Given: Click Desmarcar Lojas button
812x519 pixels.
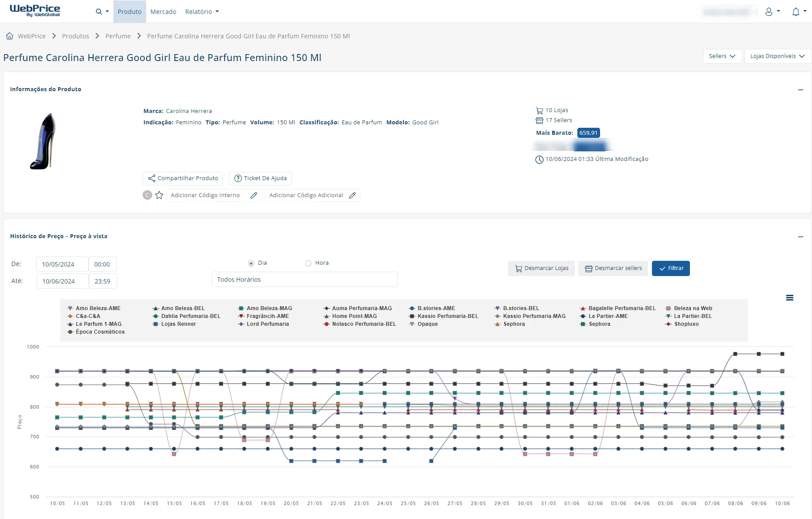Looking at the screenshot, I should pos(541,268).
